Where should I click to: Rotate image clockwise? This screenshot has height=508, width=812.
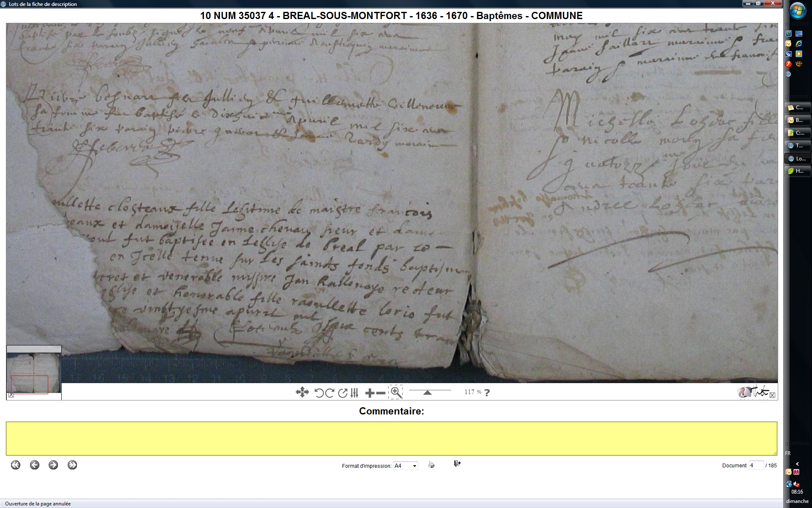point(330,393)
